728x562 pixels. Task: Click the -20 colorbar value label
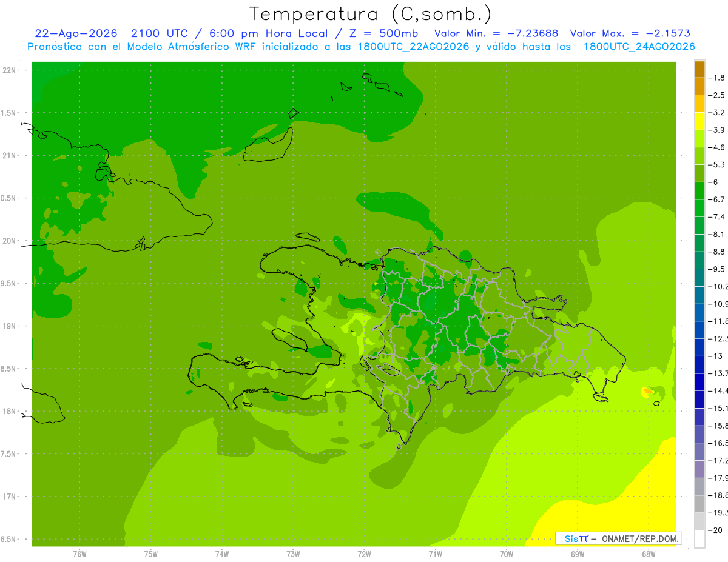[715, 530]
